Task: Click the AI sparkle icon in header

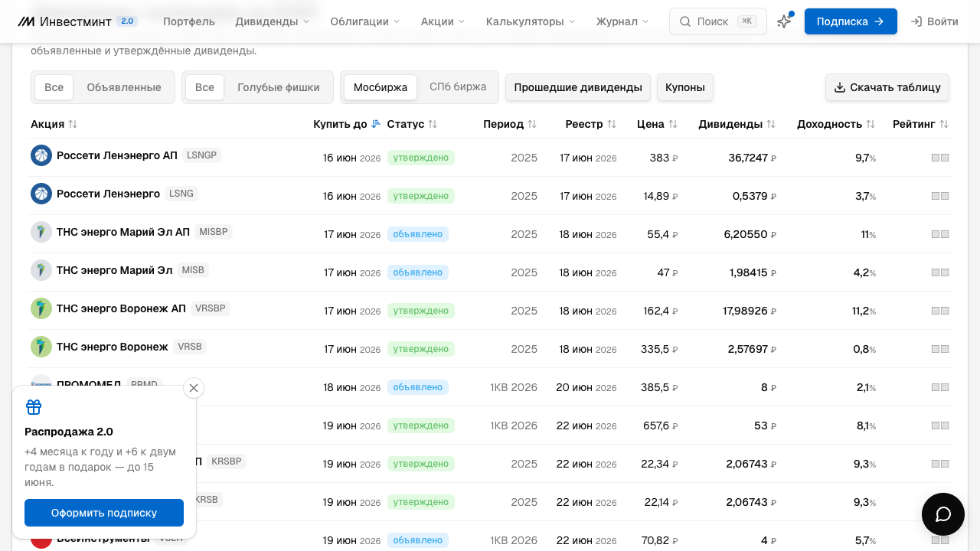Action: (x=784, y=21)
